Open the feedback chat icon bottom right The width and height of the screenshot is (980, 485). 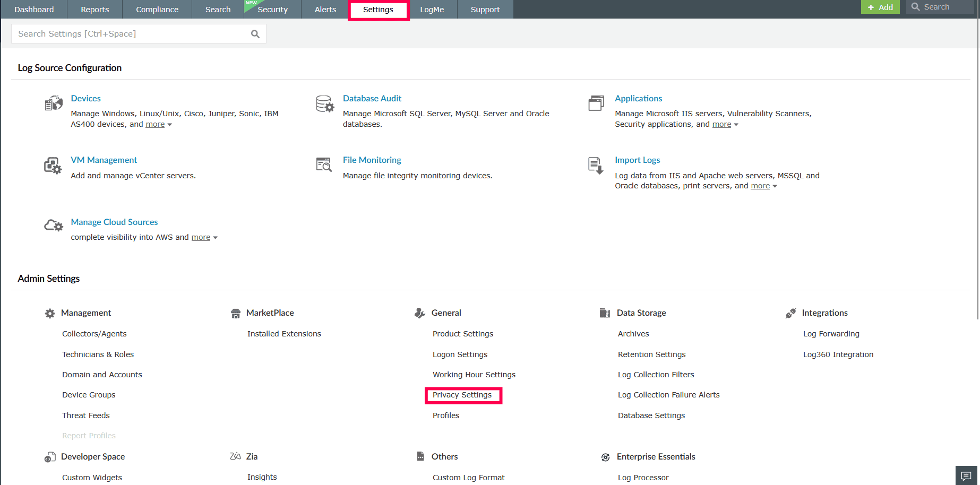pos(967,475)
